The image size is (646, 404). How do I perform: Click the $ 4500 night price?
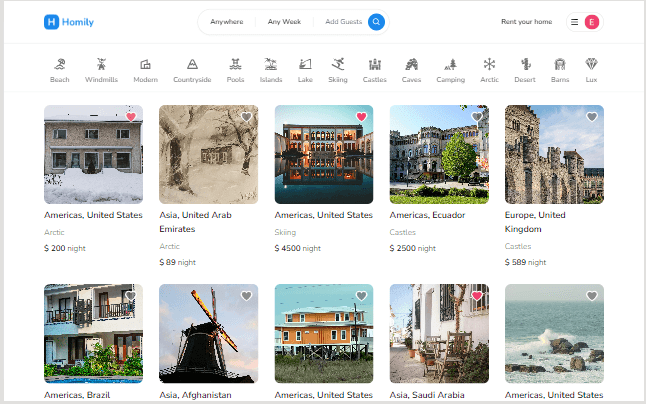(x=297, y=248)
